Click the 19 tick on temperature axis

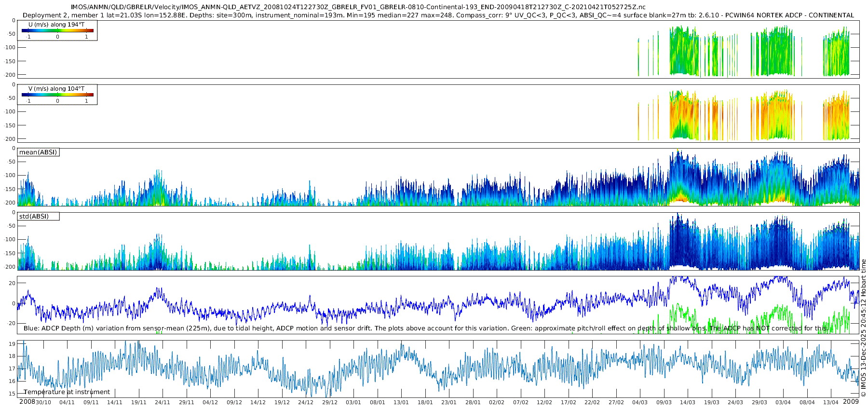pyautogui.click(x=12, y=344)
